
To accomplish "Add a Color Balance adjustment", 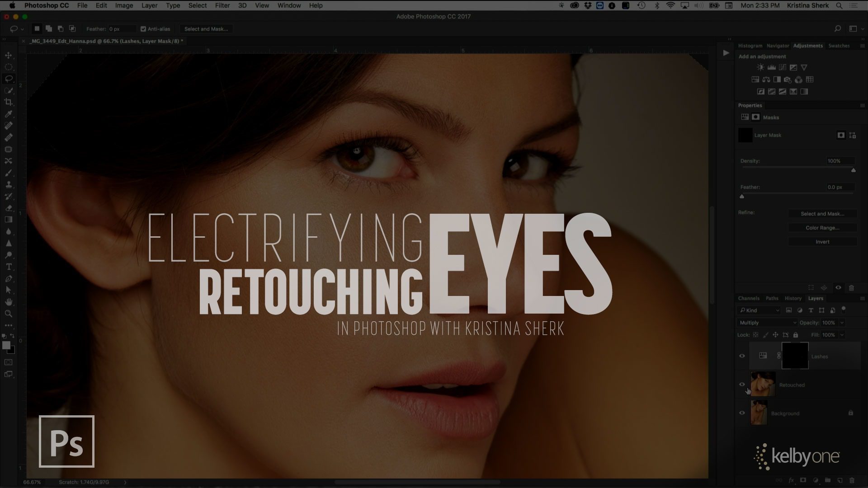I will tap(766, 80).
